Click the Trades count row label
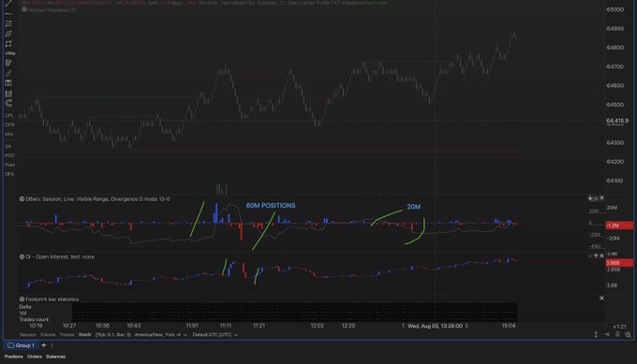 [34, 319]
